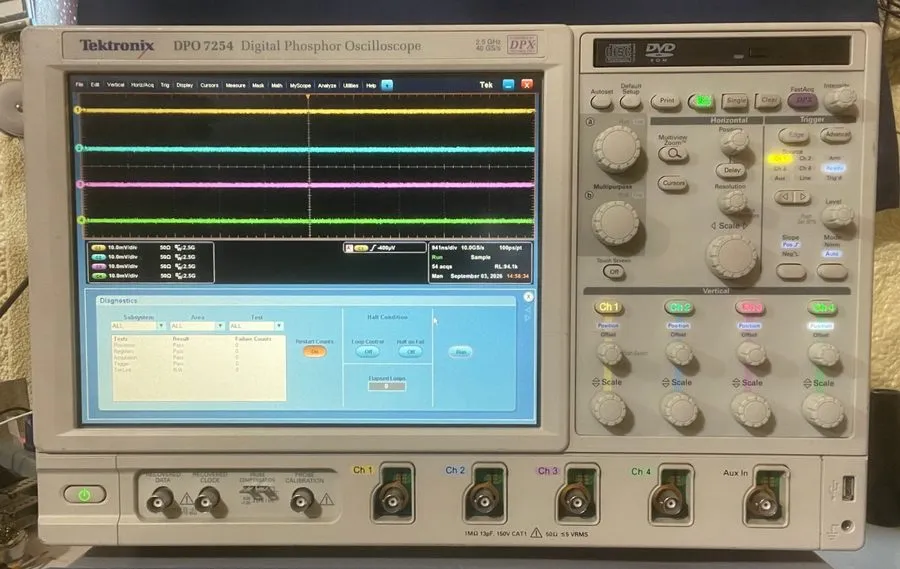Screen dimensions: 900x569
Task: Open the Utilities menu
Action: [x=351, y=86]
